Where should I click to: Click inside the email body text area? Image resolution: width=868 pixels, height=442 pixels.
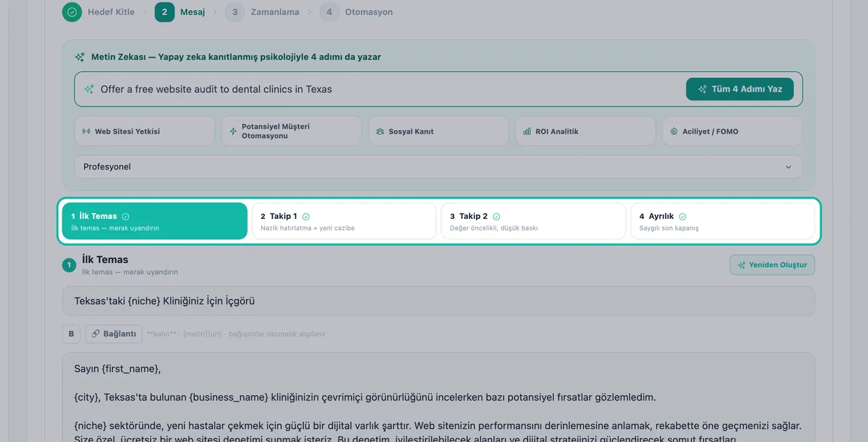point(439,397)
